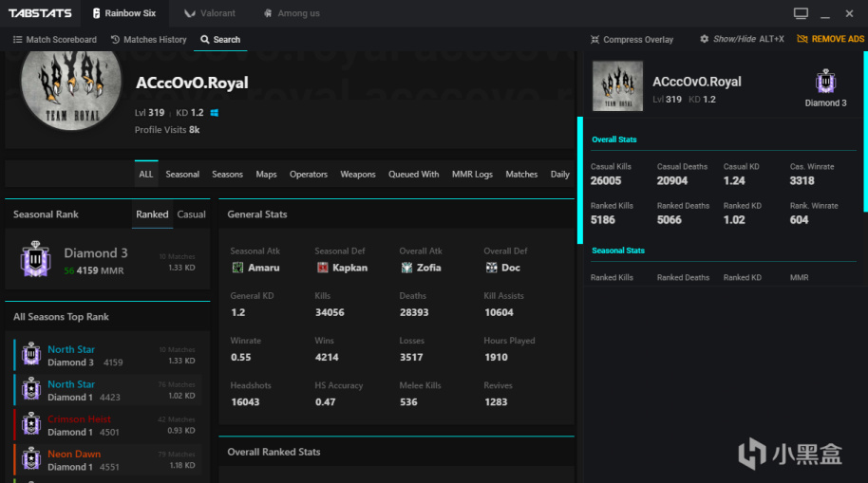Open the Weapons profile tab
Screen dimensions: 868x483
coord(358,174)
